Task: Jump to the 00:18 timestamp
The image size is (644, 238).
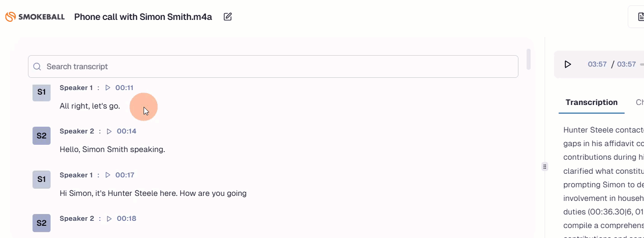Action: (x=126, y=219)
